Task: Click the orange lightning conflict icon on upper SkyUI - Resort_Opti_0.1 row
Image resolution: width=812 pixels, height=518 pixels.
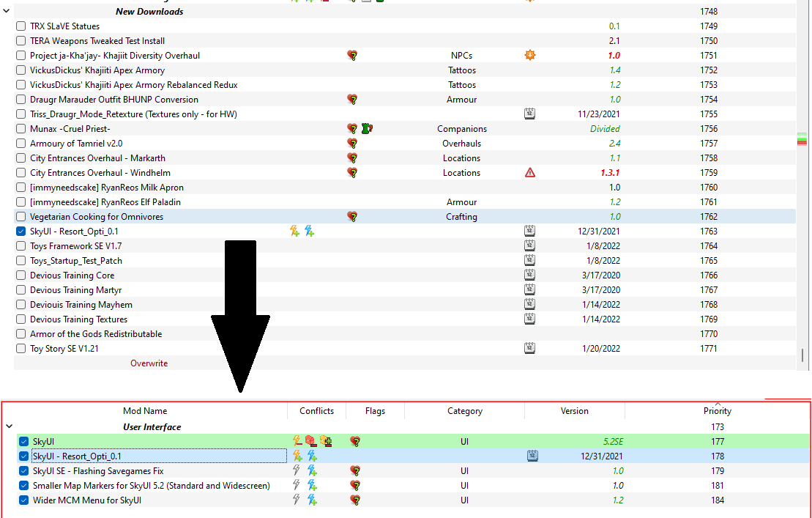Action: click(295, 231)
